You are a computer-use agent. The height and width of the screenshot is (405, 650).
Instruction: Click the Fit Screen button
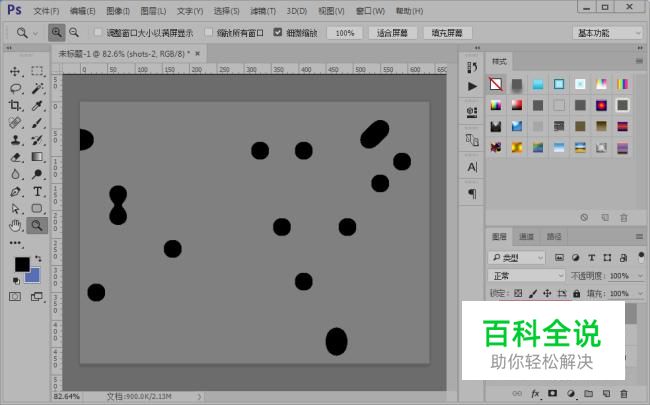tap(392, 33)
